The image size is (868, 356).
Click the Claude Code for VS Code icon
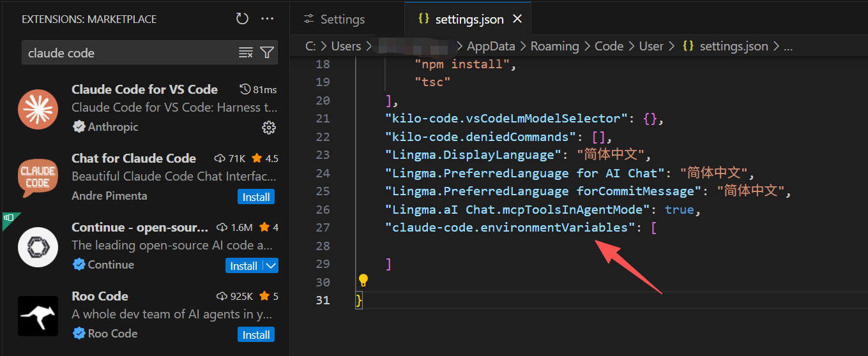pos(38,109)
